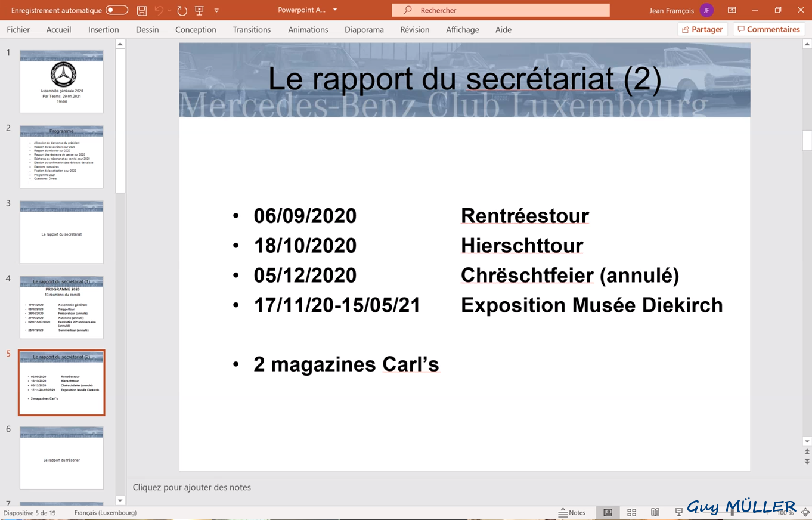Fit slide to current window
The image size is (812, 520).
tap(805, 512)
